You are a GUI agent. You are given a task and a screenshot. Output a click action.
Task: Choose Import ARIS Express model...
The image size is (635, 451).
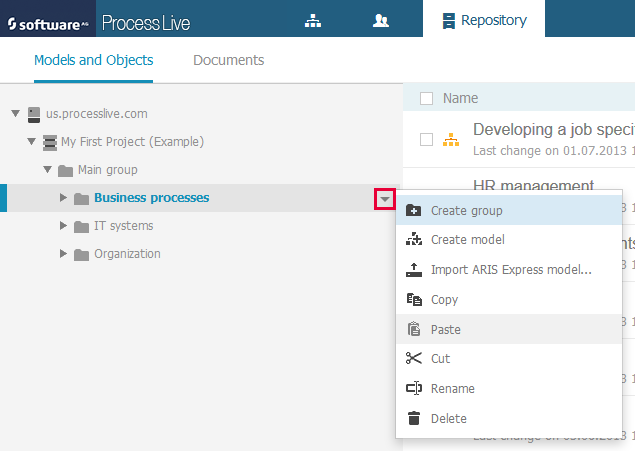tap(509, 270)
